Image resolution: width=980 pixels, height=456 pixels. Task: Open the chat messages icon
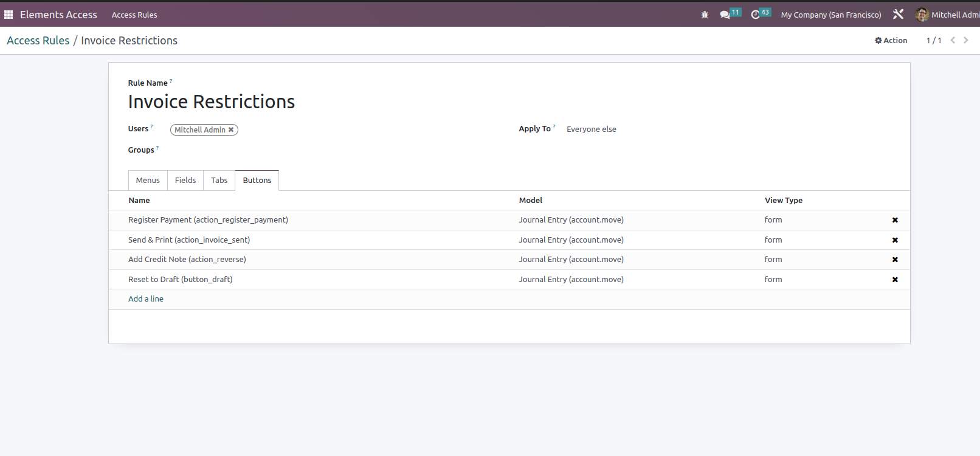[x=725, y=15]
